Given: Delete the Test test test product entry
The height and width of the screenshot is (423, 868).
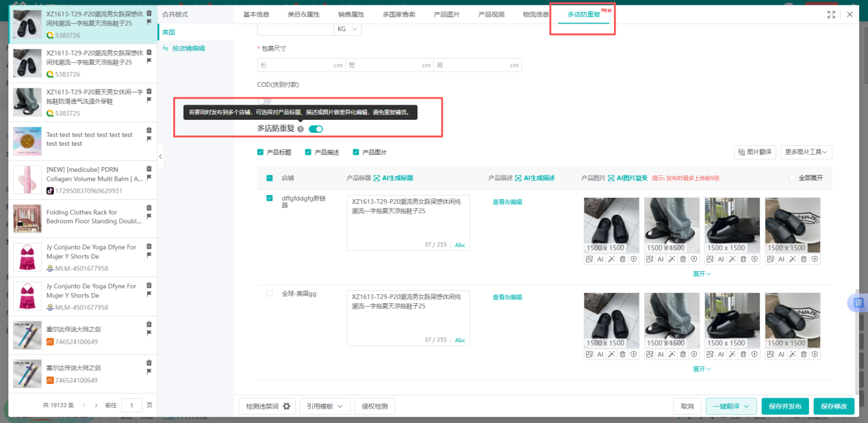Looking at the screenshot, I should [149, 129].
